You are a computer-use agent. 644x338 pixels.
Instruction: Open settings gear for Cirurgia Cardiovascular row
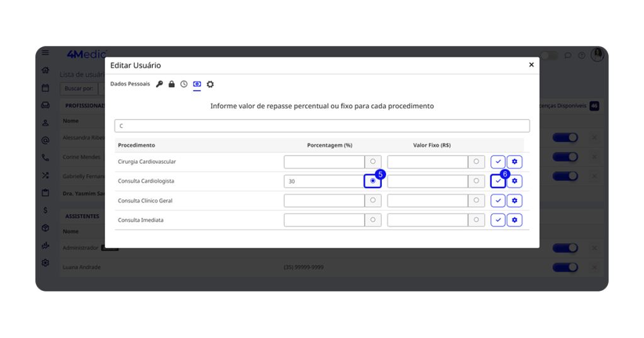coord(514,162)
